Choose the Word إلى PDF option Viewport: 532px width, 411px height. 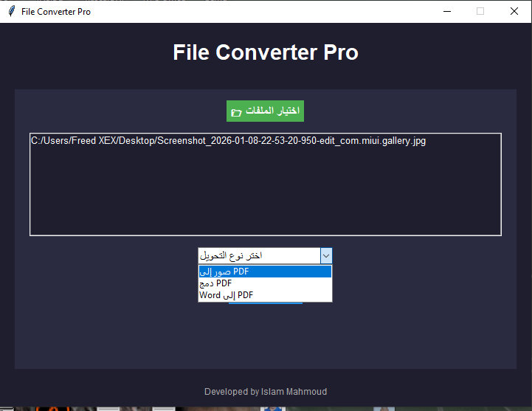265,295
